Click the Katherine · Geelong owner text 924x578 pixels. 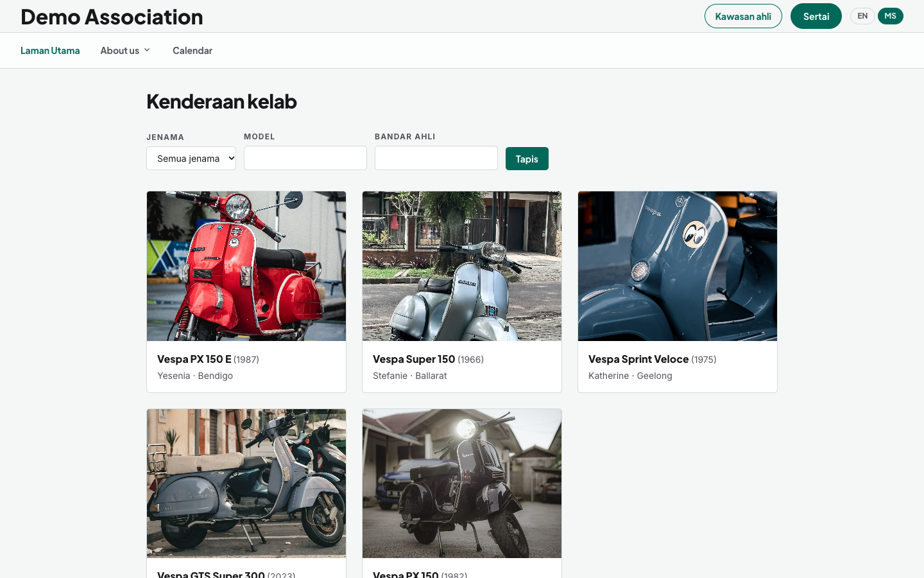tap(630, 376)
